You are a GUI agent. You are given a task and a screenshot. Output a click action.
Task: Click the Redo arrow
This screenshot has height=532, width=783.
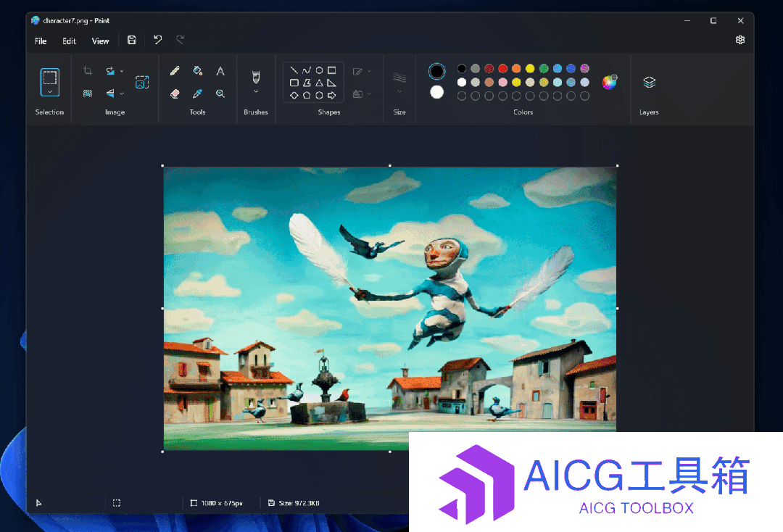point(181,40)
